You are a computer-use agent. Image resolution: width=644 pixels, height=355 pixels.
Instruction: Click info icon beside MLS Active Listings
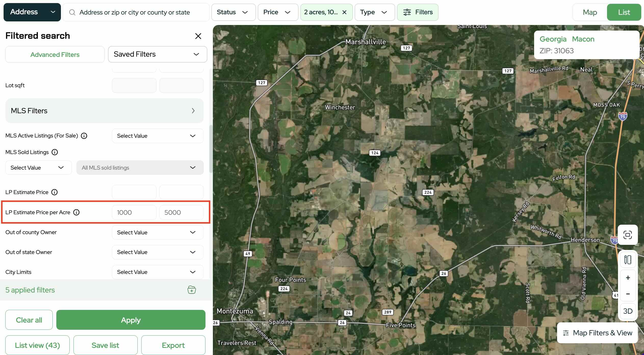pyautogui.click(x=84, y=136)
